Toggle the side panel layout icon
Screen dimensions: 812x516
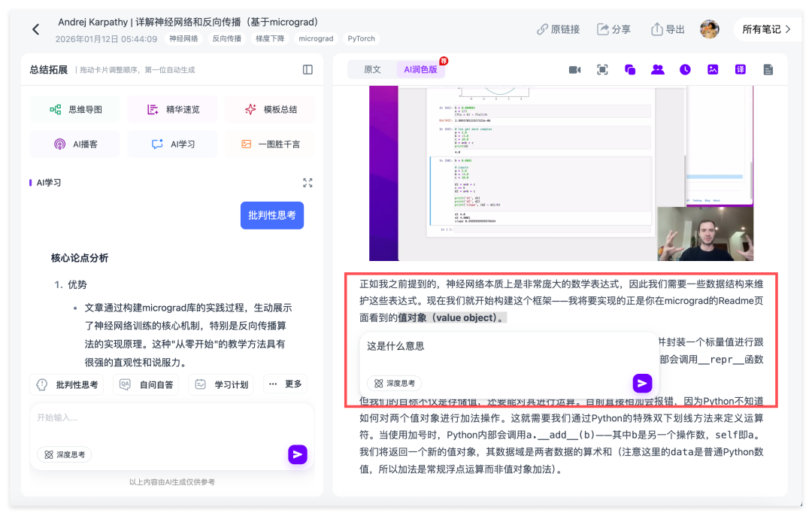click(308, 69)
